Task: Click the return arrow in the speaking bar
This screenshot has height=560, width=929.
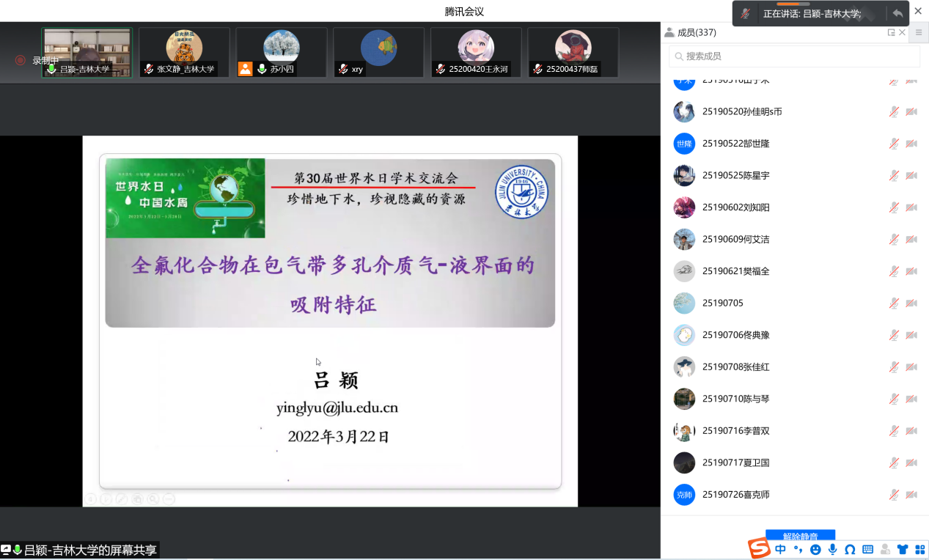Action: 897,14
